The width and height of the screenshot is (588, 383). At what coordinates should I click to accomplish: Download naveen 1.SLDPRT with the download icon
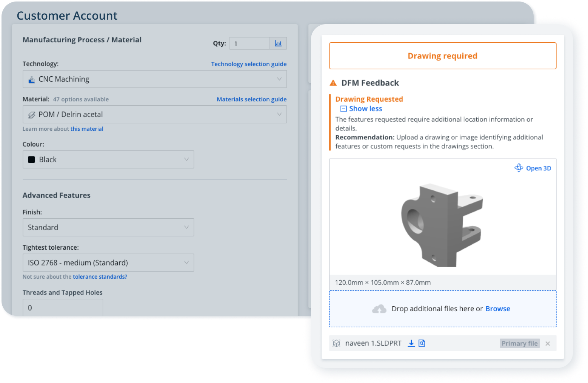click(x=411, y=343)
